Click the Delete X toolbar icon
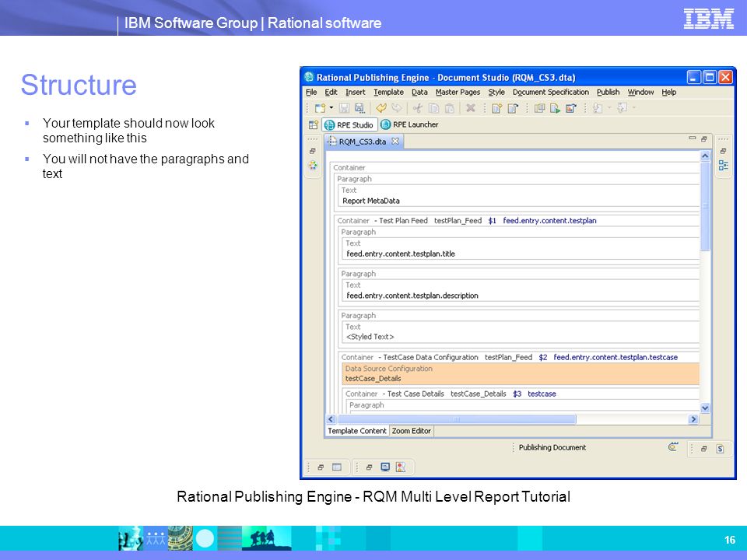Image resolution: width=747 pixels, height=560 pixels. tap(471, 108)
